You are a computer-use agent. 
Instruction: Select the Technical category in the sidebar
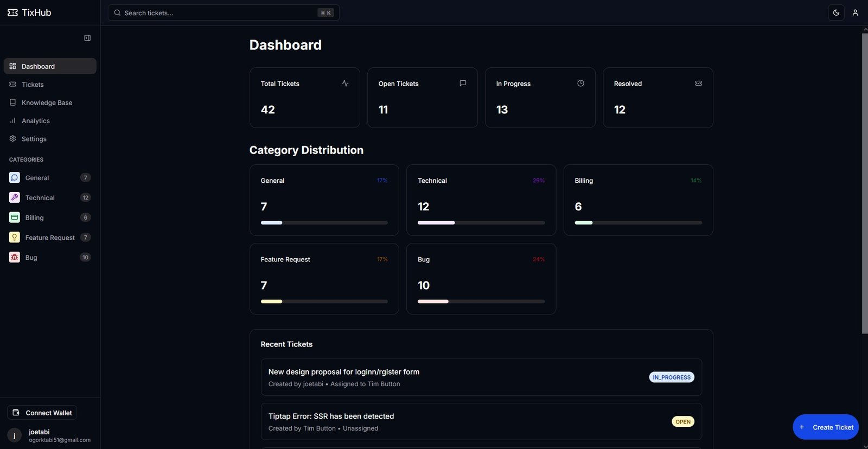50,197
